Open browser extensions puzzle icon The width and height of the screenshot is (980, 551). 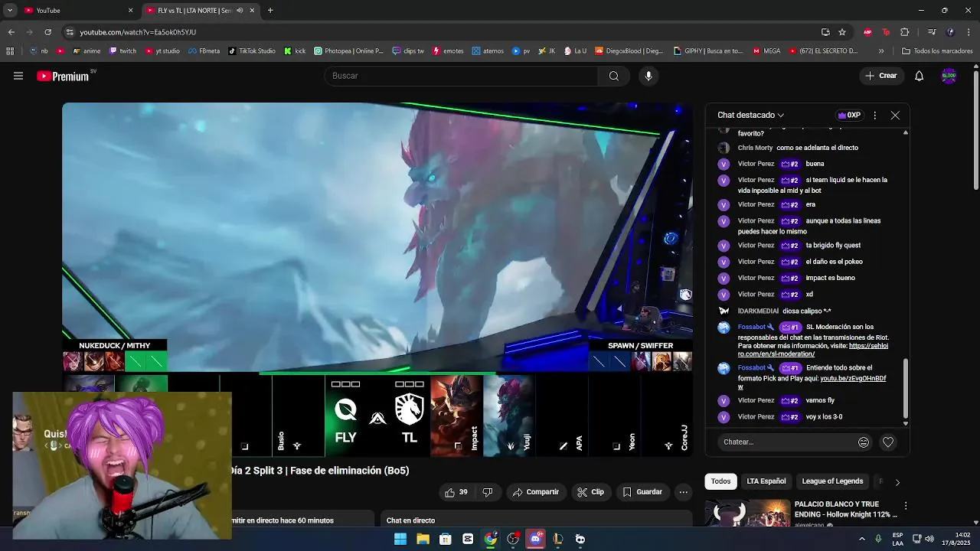point(904,32)
